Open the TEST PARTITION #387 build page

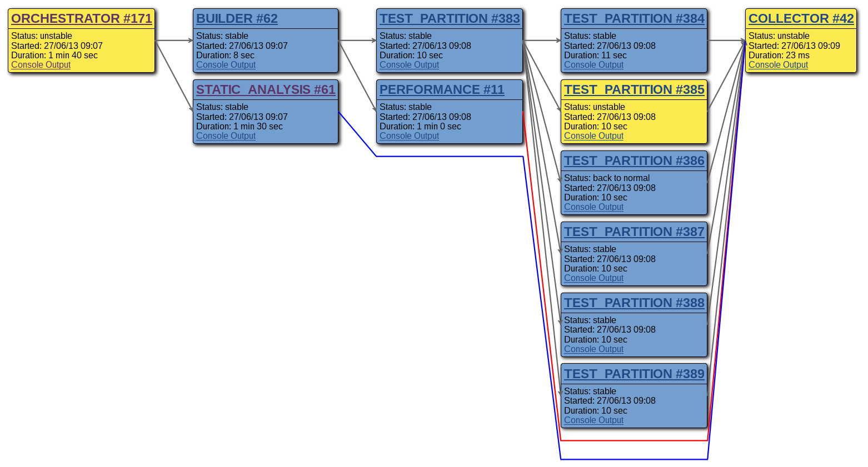click(x=633, y=232)
